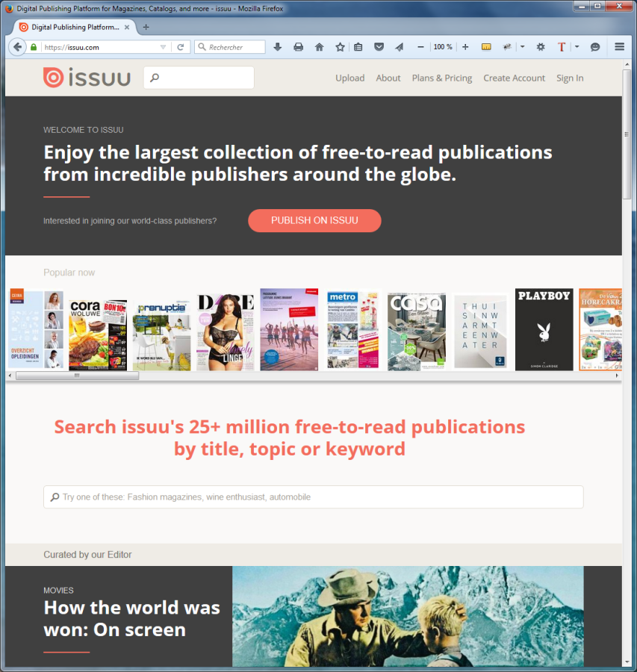This screenshot has height=672, width=637.
Task: Click the page vertical scrollbar thumb
Action: click(x=627, y=134)
